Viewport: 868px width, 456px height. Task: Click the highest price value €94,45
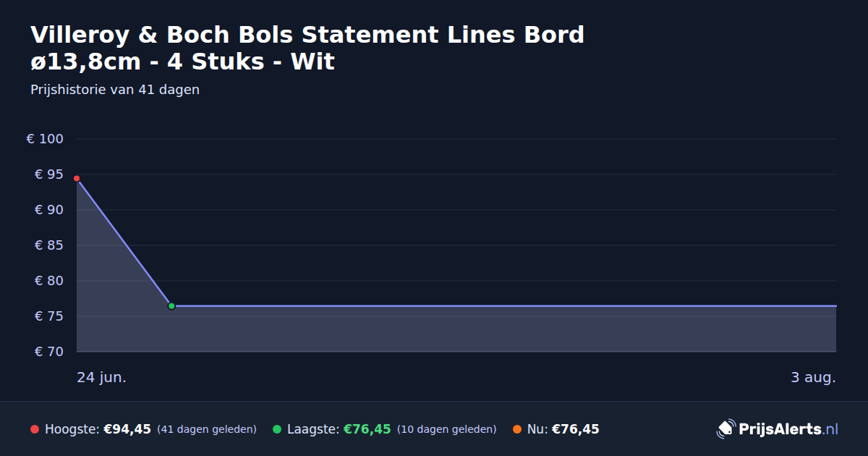127,429
